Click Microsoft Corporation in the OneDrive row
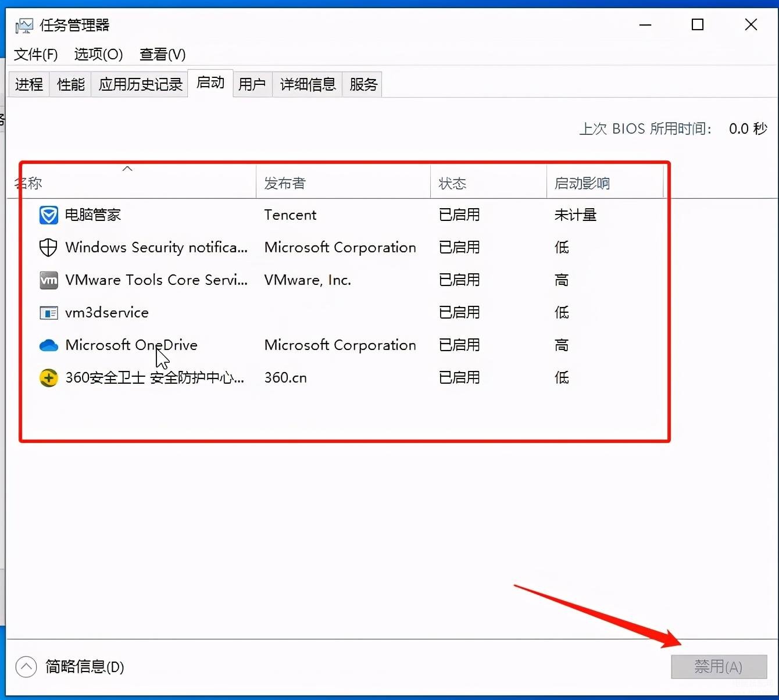Viewport: 779px width, 700px height. [x=340, y=345]
